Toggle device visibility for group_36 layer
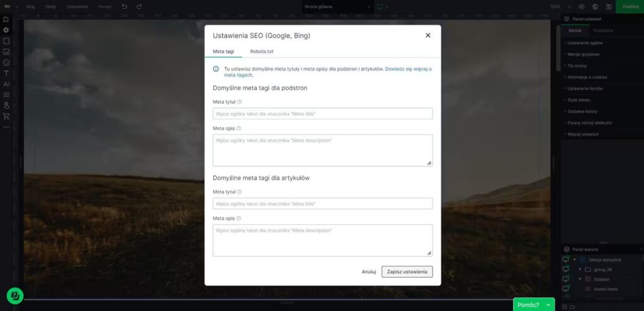The height and width of the screenshot is (311, 644). tap(566, 269)
